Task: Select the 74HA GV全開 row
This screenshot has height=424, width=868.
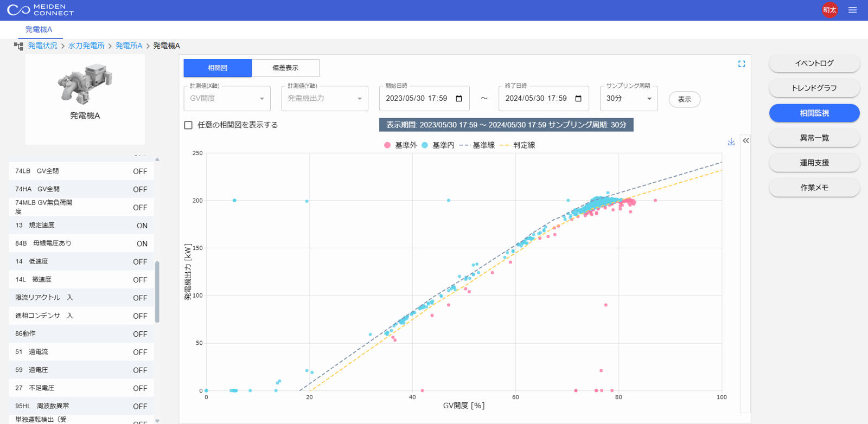Action: pos(81,189)
